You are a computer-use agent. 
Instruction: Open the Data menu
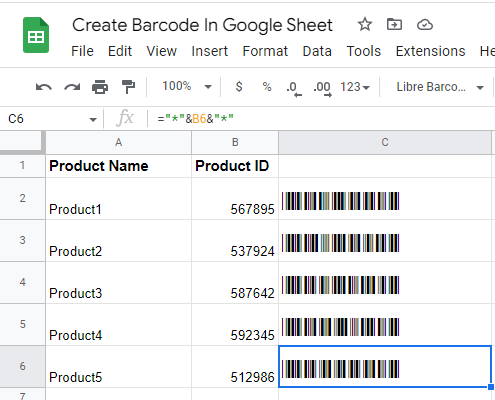pyautogui.click(x=317, y=51)
